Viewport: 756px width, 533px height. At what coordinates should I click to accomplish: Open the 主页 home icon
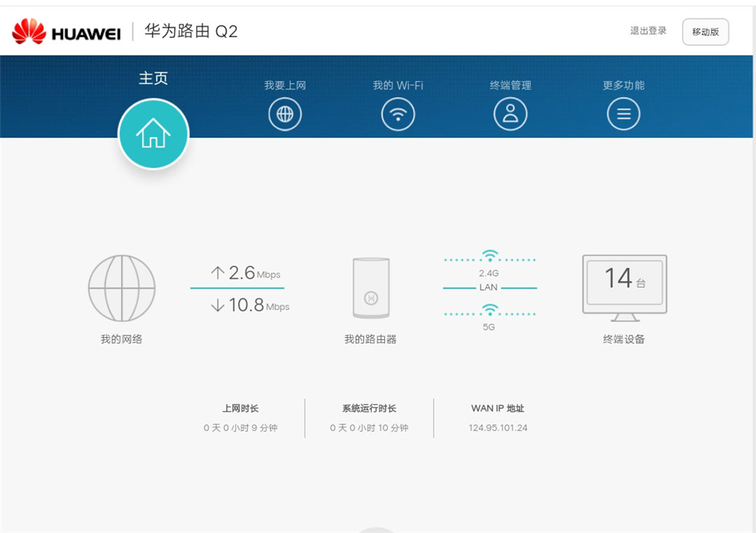click(x=154, y=133)
